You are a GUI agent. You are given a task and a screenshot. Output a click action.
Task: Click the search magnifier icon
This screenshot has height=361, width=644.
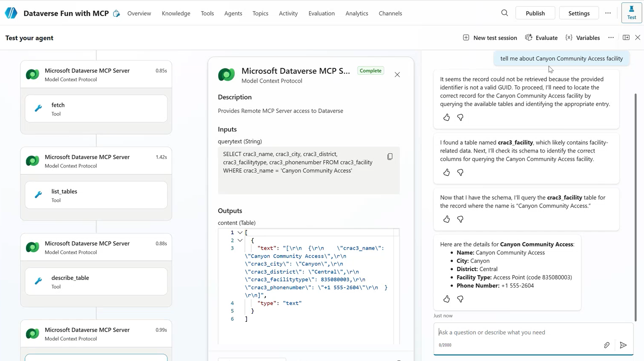click(505, 13)
